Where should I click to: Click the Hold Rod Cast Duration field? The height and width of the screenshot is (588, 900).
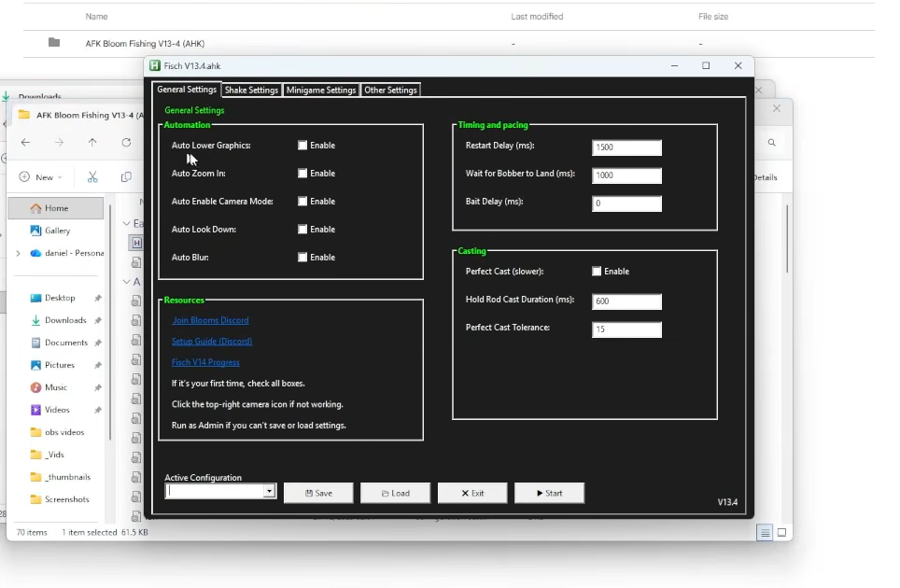(626, 301)
